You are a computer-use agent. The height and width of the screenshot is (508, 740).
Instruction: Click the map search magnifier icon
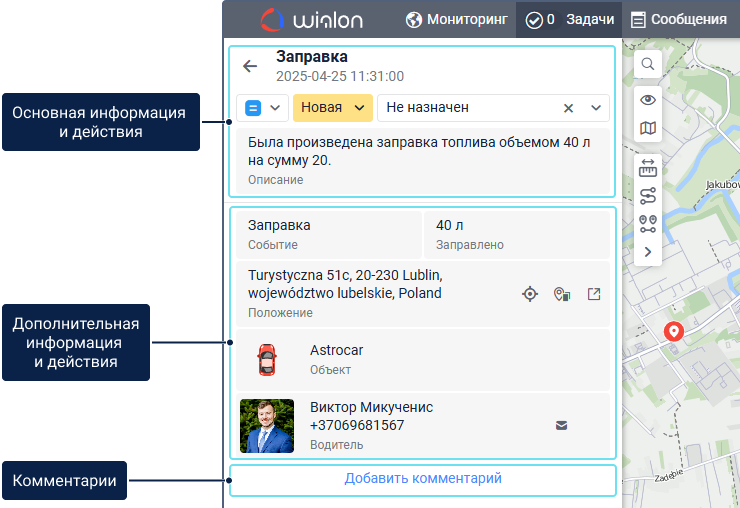[648, 64]
